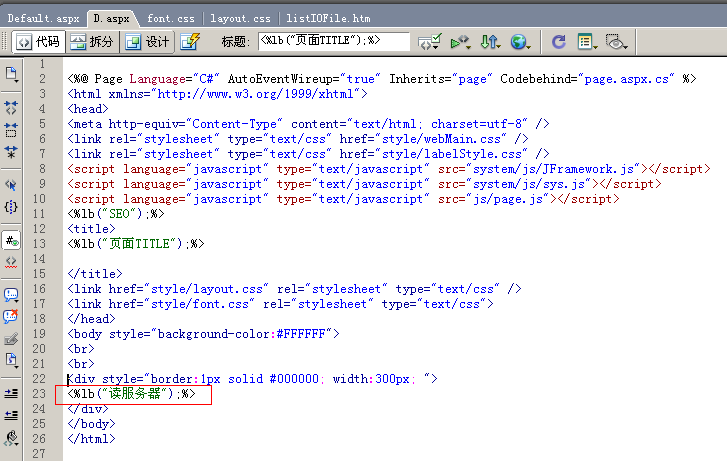Click the Remove Comment icon

tap(11, 317)
